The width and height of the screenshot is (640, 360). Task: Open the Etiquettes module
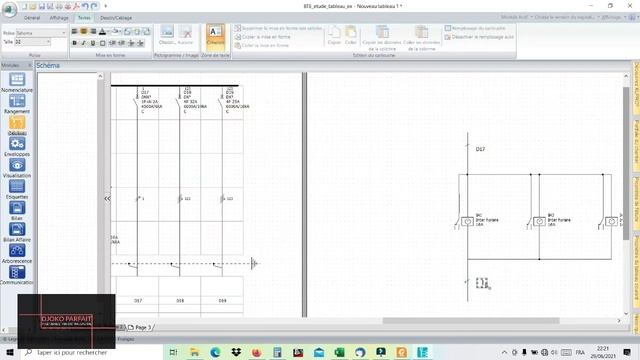[x=17, y=189]
